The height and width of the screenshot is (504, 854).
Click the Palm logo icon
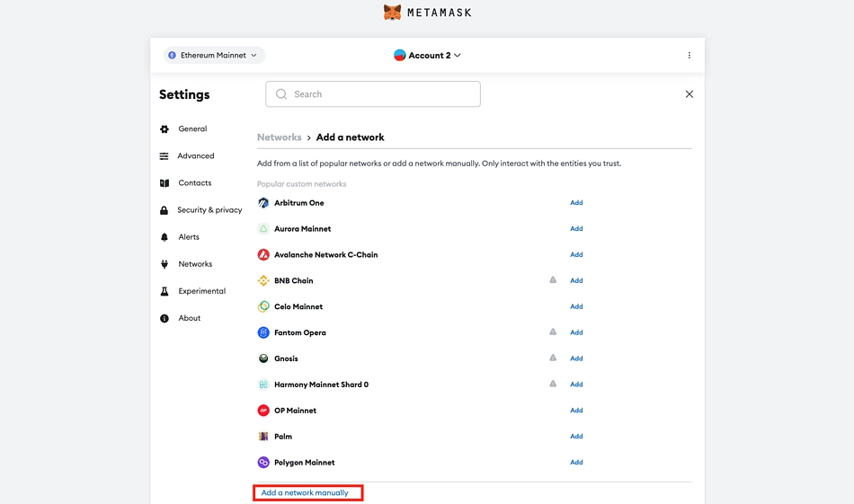pyautogui.click(x=263, y=437)
